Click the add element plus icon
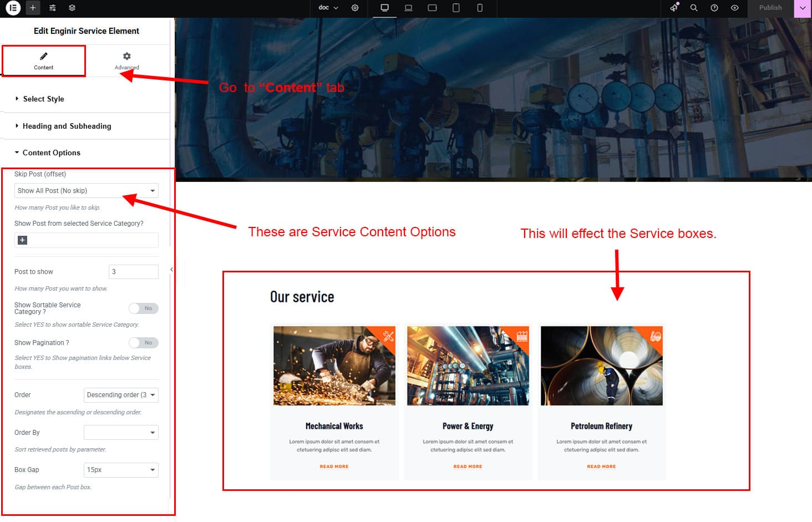This screenshot has width=812, height=522. pyautogui.click(x=33, y=8)
